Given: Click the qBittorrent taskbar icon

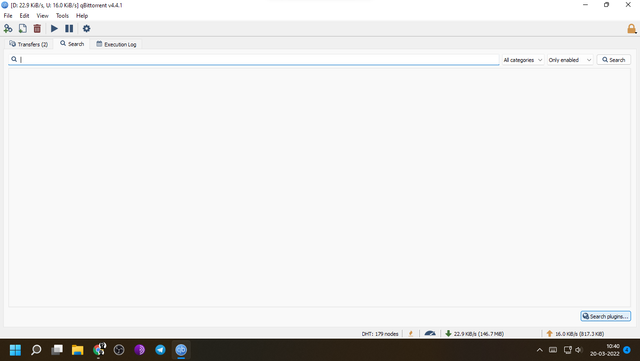Looking at the screenshot, I should coord(181,350).
